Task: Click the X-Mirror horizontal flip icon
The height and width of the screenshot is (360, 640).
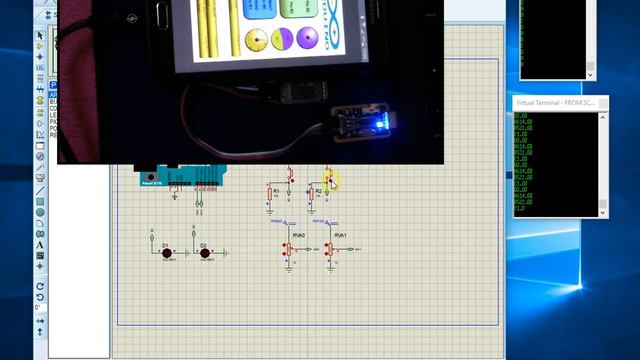Action: (40, 321)
